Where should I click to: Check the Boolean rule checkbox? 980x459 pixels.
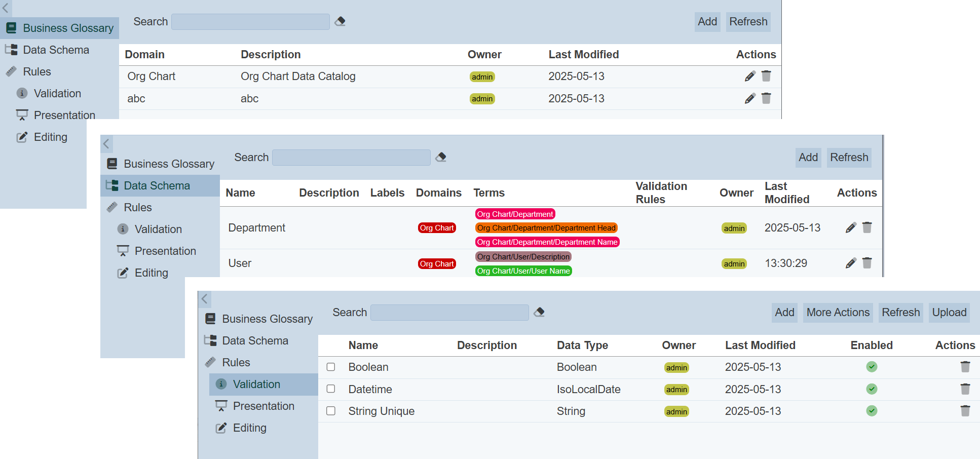(331, 367)
